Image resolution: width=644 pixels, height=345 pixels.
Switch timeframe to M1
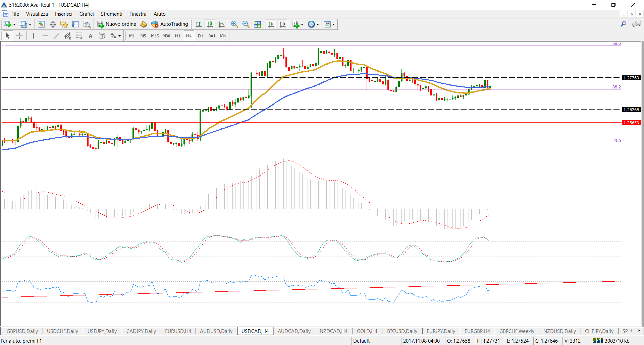tap(132, 36)
